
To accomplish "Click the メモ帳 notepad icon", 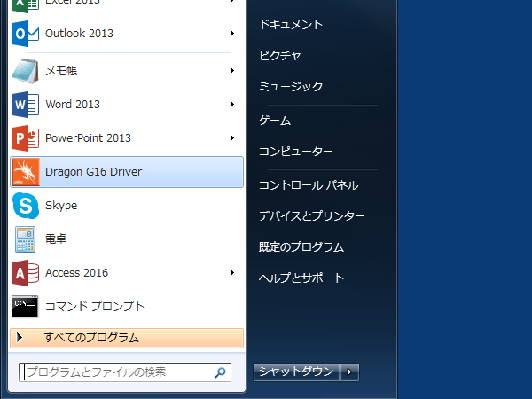I will click(26, 71).
